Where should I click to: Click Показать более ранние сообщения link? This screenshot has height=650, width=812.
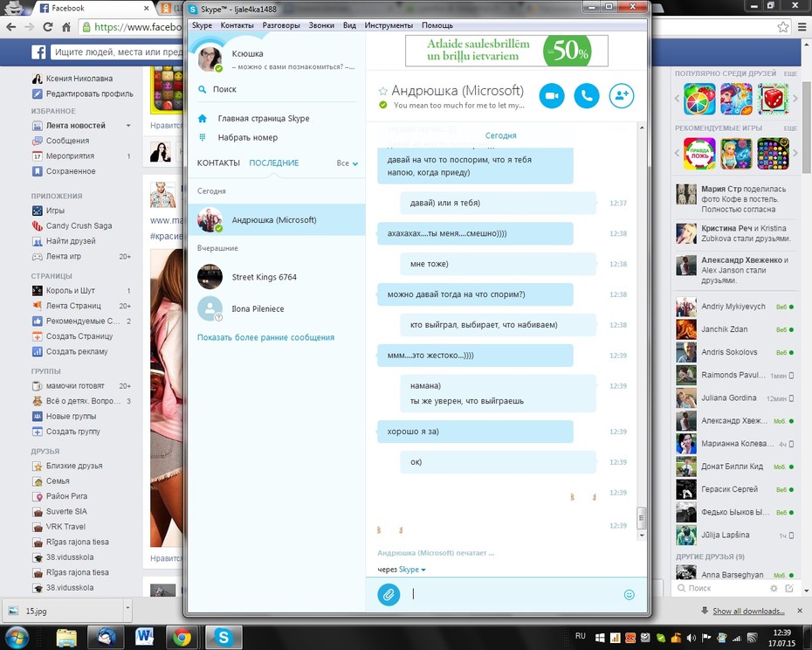(265, 337)
